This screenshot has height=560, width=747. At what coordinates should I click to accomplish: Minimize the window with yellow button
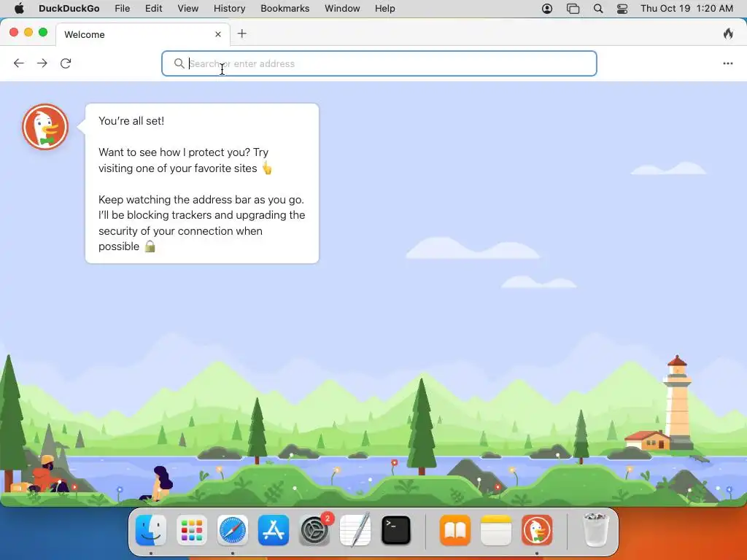pyautogui.click(x=28, y=32)
